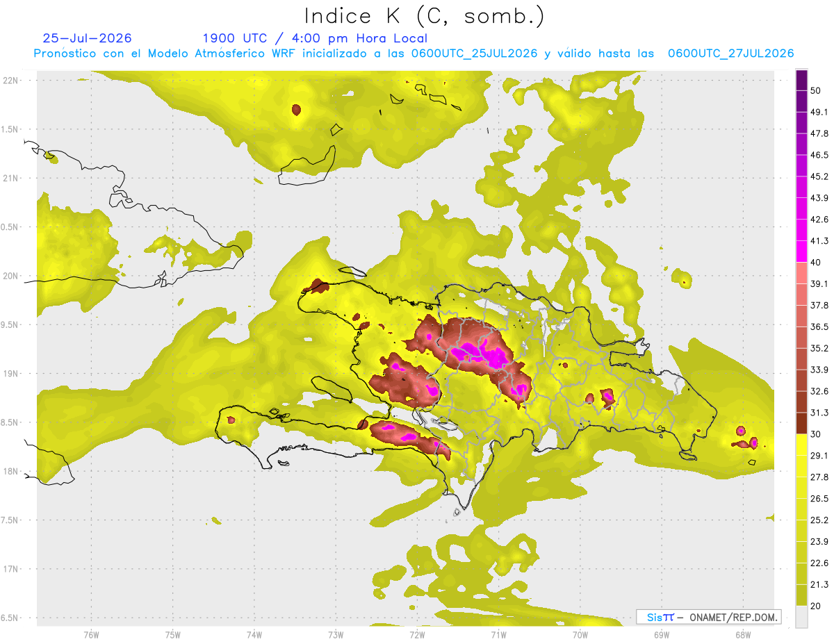Viewport: 834px width, 644px height.
Task: Click the legend value 50
Action: [x=817, y=91]
